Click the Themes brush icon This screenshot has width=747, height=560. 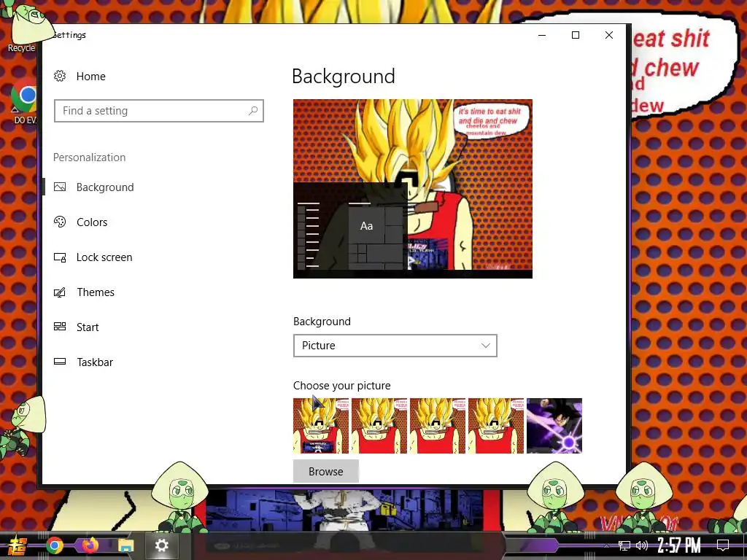pos(60,292)
